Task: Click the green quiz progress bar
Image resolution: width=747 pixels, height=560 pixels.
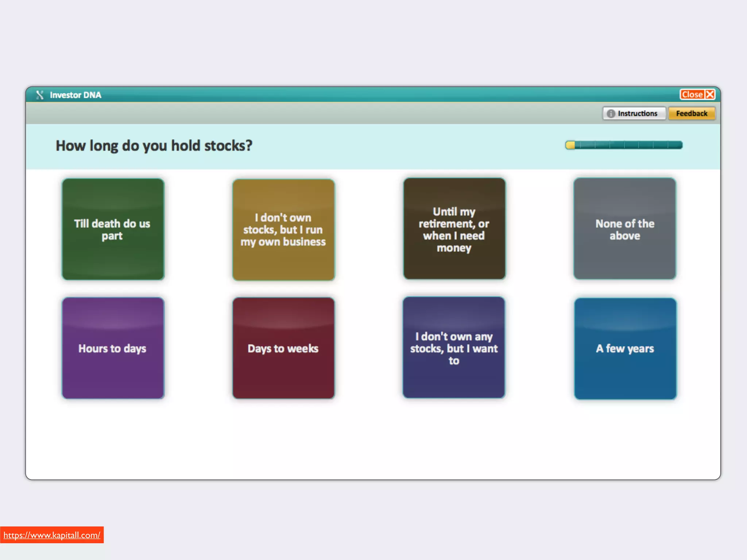Action: pyautogui.click(x=627, y=145)
